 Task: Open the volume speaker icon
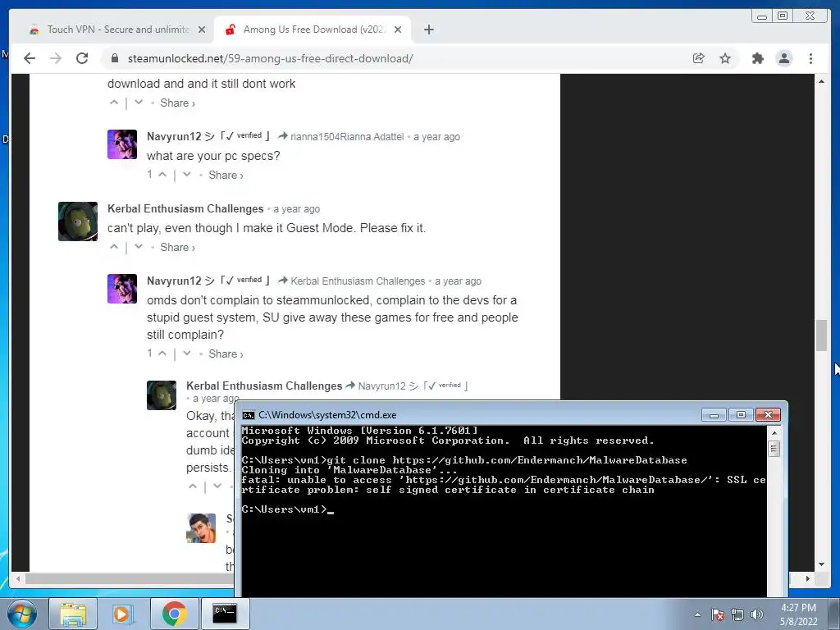tap(757, 614)
